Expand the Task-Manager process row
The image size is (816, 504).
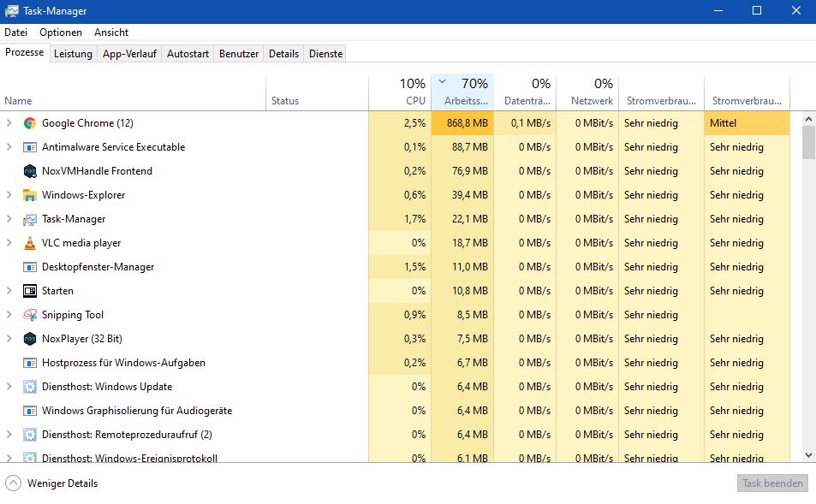pyautogui.click(x=9, y=218)
